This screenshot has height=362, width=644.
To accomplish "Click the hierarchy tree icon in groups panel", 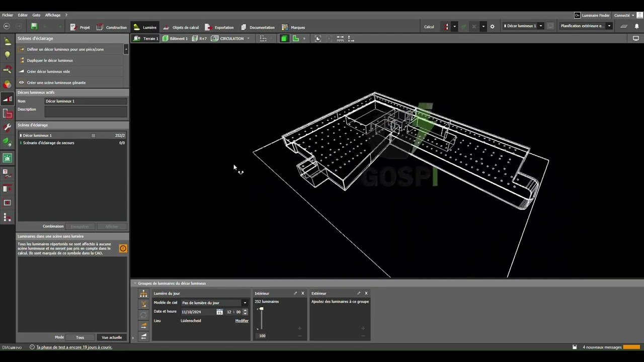I will [x=143, y=294].
